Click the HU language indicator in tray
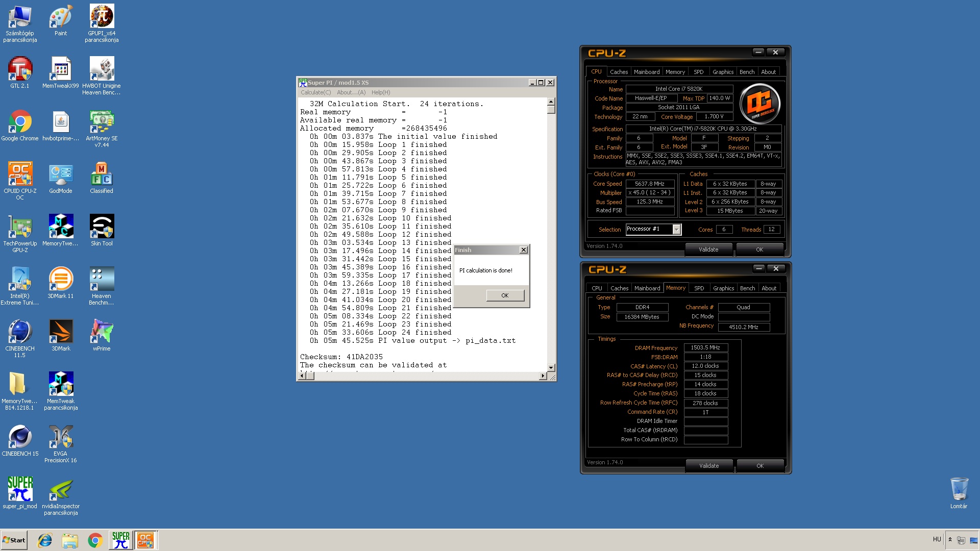Viewport: 980px width, 551px height. (937, 539)
